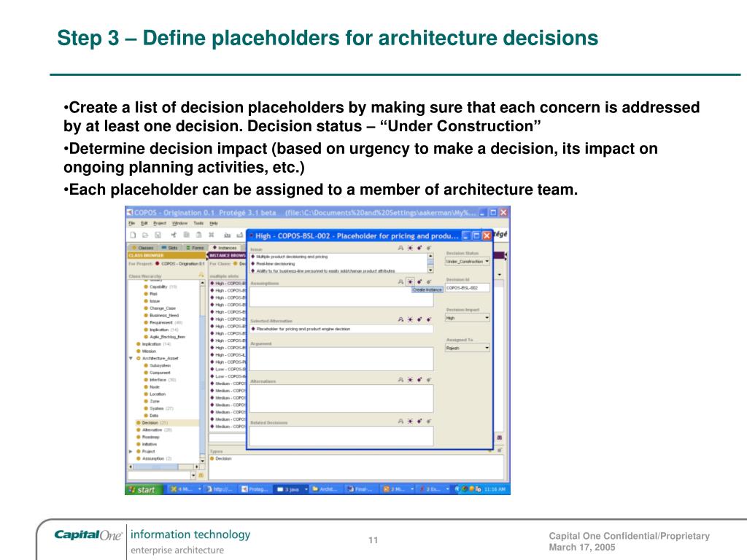Click the Argument text area
This screenshot has width=747, height=560.
click(341, 359)
